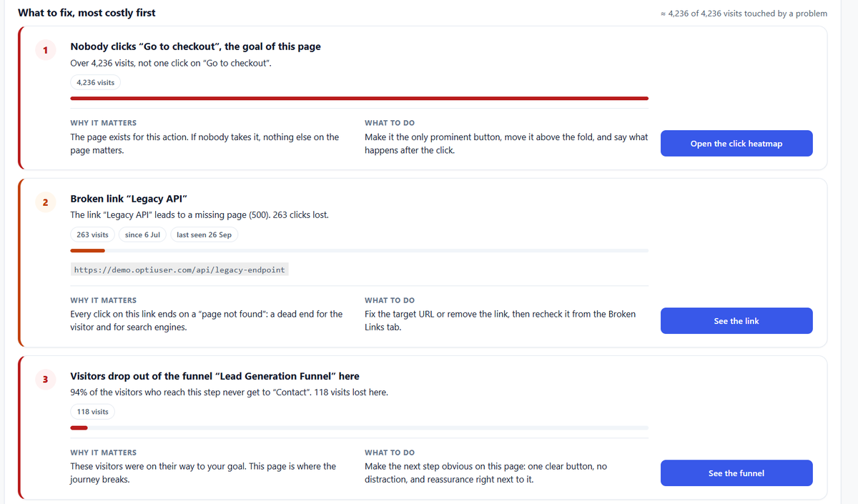The width and height of the screenshot is (858, 504).
Task: Click advice Fix the target URL or remove the link
Action: pyautogui.click(x=500, y=320)
